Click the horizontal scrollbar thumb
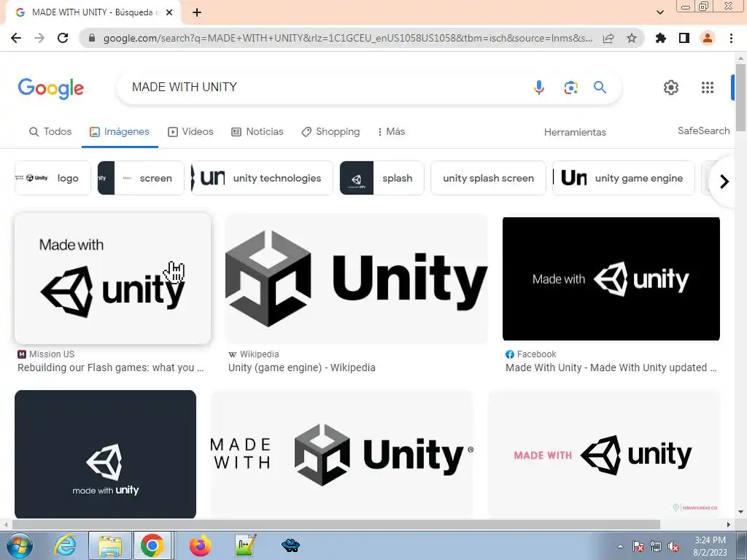747x560 pixels. click(336, 524)
